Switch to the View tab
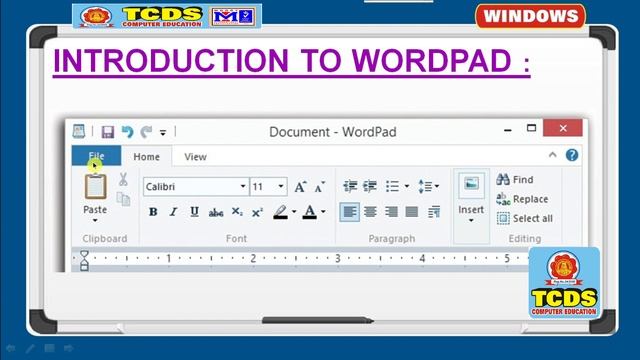 tap(195, 157)
